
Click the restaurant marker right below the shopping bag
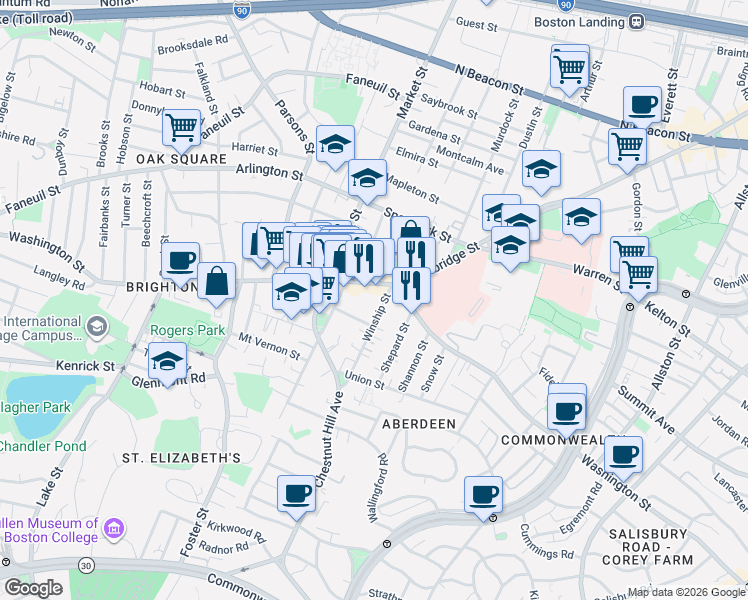(416, 253)
